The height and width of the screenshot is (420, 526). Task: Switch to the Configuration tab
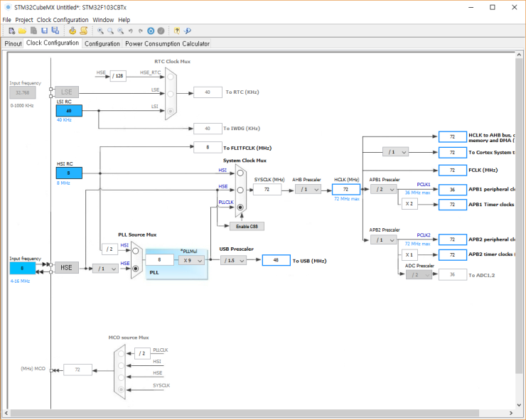pyautogui.click(x=102, y=43)
